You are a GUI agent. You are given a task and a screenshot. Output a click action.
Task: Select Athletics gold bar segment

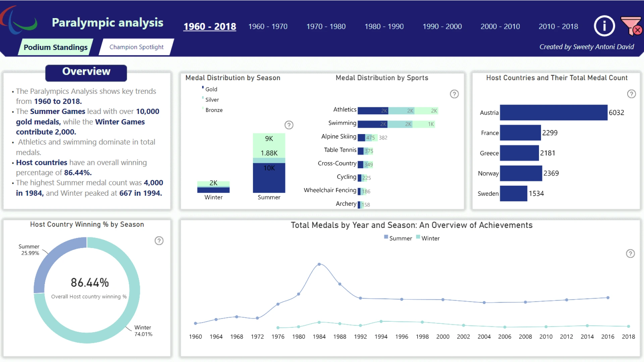[x=373, y=111]
